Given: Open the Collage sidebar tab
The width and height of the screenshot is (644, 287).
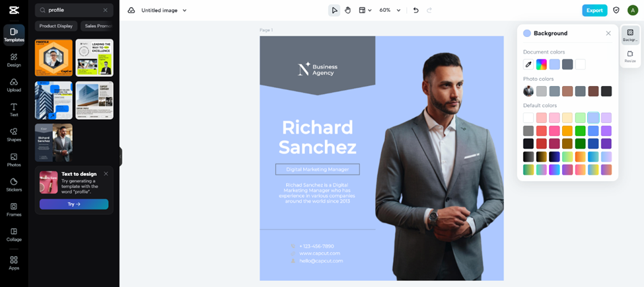Looking at the screenshot, I should 14,235.
